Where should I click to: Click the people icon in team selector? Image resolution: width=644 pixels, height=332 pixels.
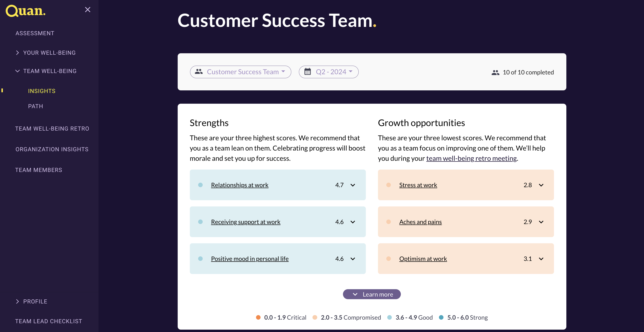tap(199, 72)
